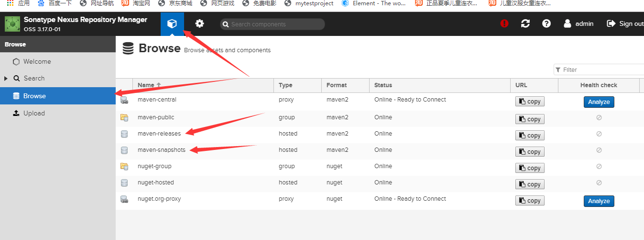
Task: Open the admin user account
Action: [x=579, y=23]
